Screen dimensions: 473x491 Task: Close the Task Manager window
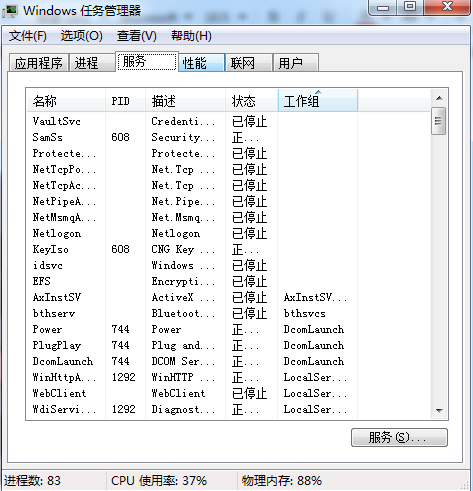(x=447, y=7)
